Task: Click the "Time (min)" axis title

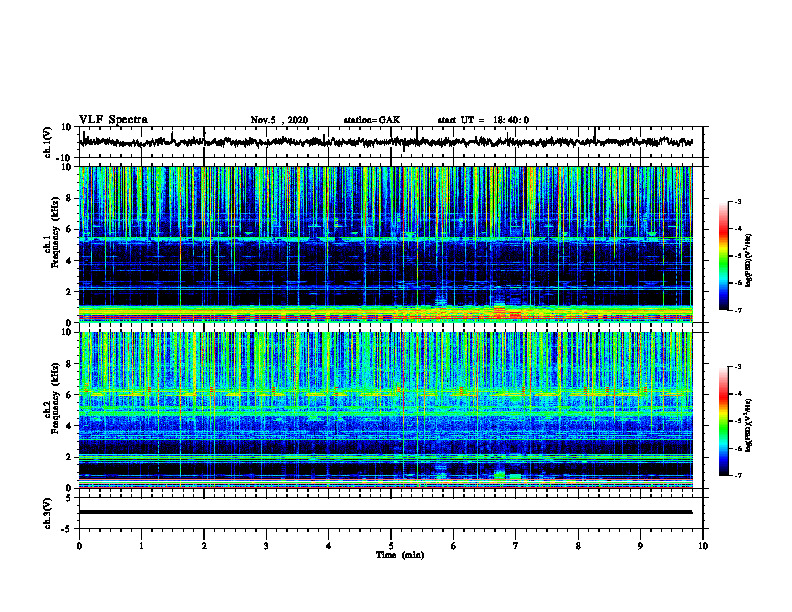Action: pos(400,555)
